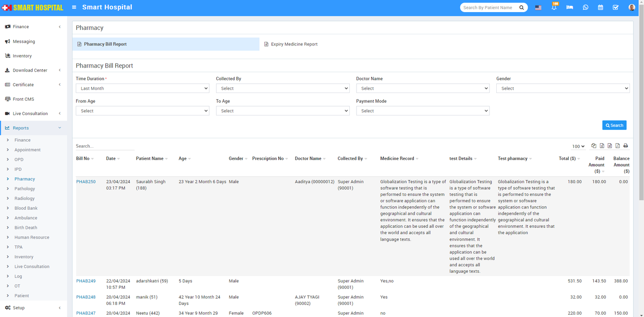The image size is (644, 317).
Task: Expand the Doctor Name select box
Action: (x=423, y=89)
